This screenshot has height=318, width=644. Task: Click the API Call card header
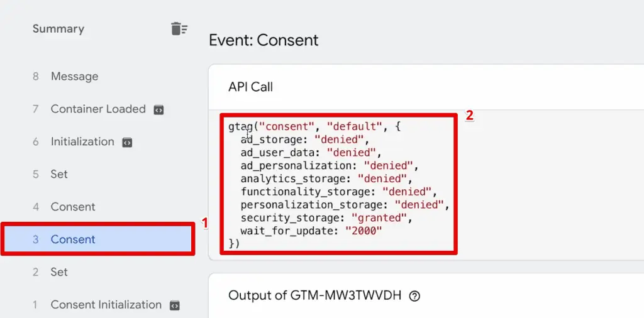click(426, 87)
